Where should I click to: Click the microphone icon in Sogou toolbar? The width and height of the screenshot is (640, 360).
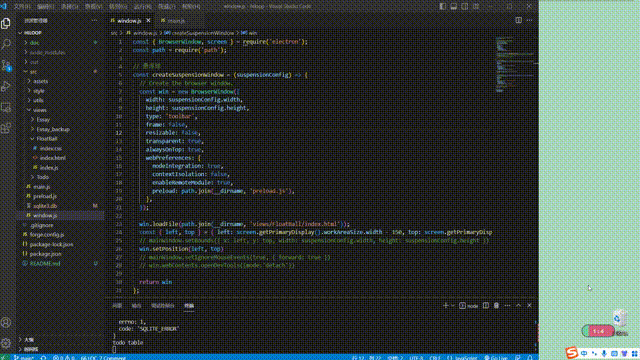click(x=604, y=353)
